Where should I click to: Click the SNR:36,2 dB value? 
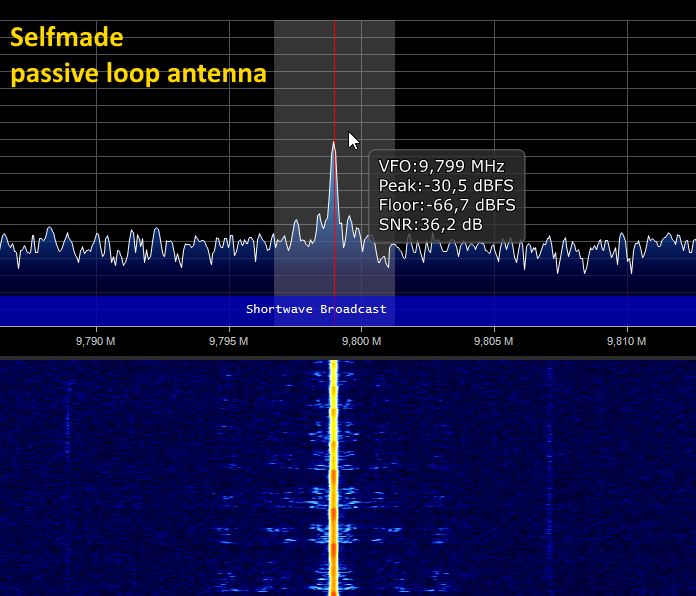tap(430, 225)
